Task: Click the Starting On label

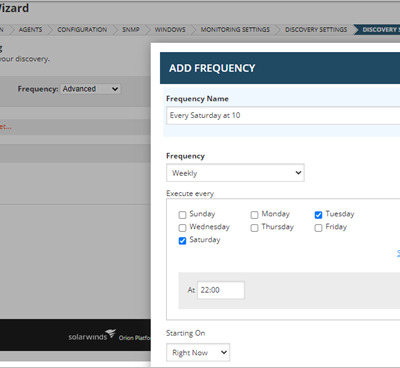Action: point(186,333)
